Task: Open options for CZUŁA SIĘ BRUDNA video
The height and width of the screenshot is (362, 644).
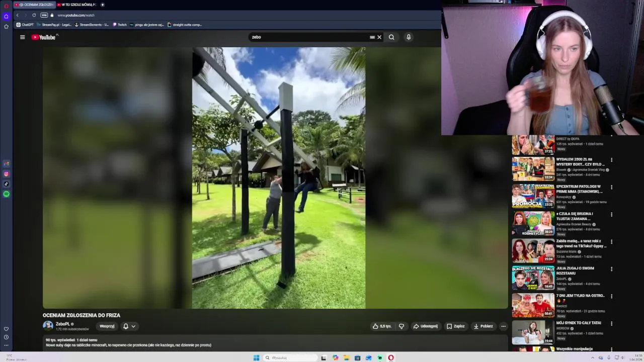Action: 612,214
